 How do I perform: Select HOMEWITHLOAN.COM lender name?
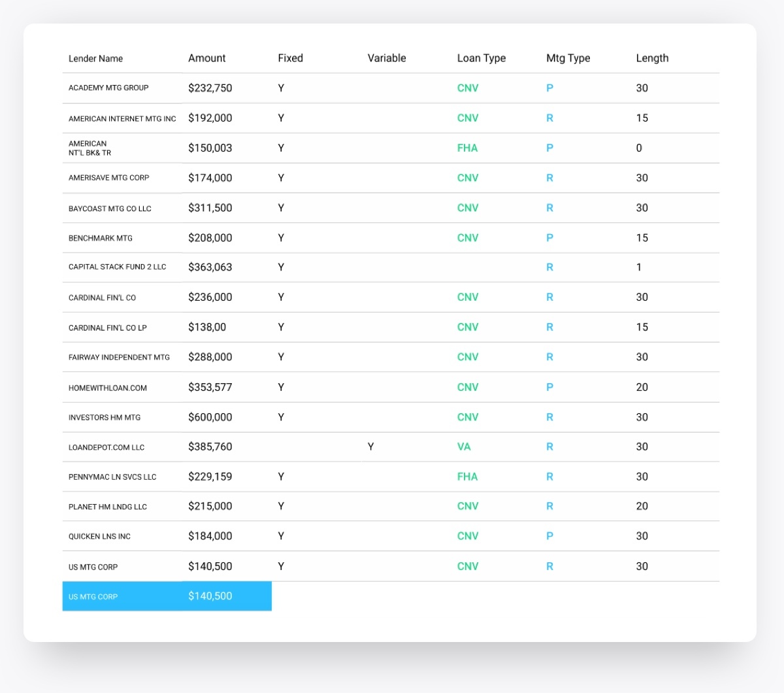click(107, 388)
